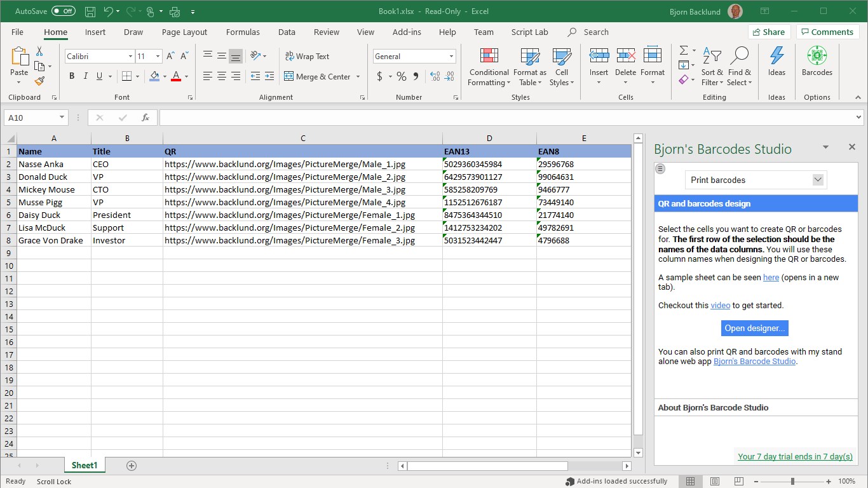Switch to the Page Layout tab
Image resolution: width=868 pixels, height=488 pixels.
point(184,32)
